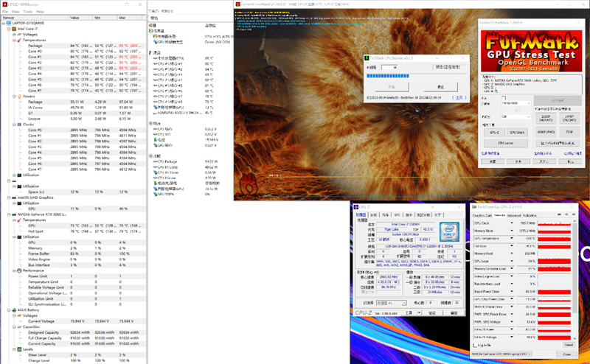
Task: Open the Board Power Draw sensor dropdown arrow
Action: pyautogui.click(x=512, y=292)
